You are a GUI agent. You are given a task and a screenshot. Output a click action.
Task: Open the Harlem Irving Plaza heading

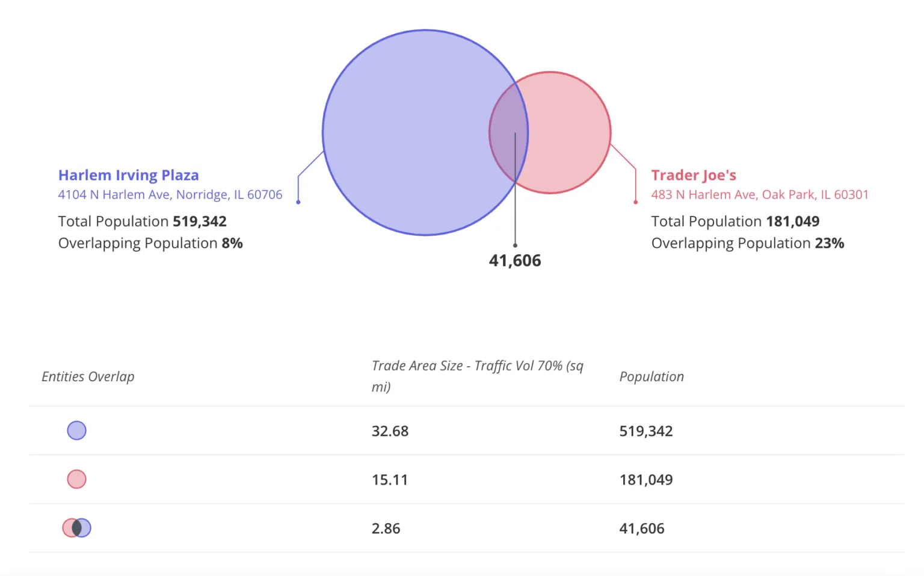128,175
